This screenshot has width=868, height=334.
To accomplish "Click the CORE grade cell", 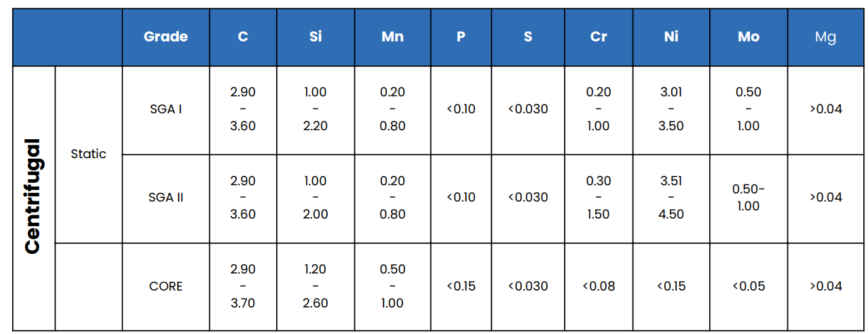I will pyautogui.click(x=166, y=286).
